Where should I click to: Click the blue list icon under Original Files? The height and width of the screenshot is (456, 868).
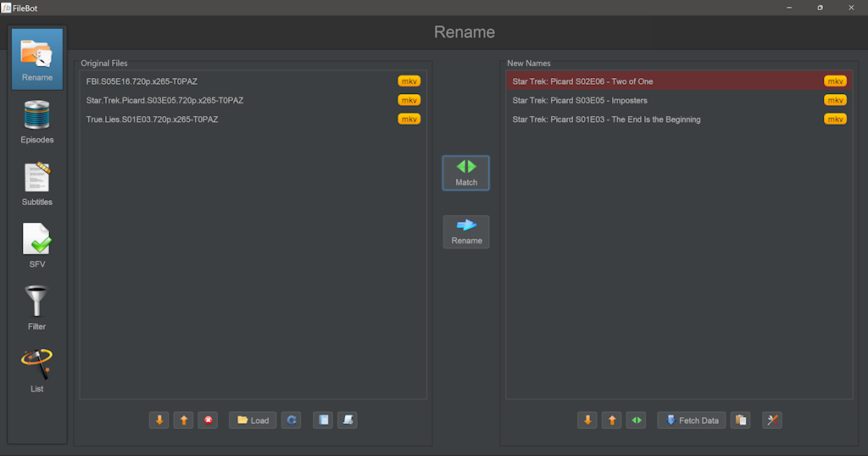[323, 420]
